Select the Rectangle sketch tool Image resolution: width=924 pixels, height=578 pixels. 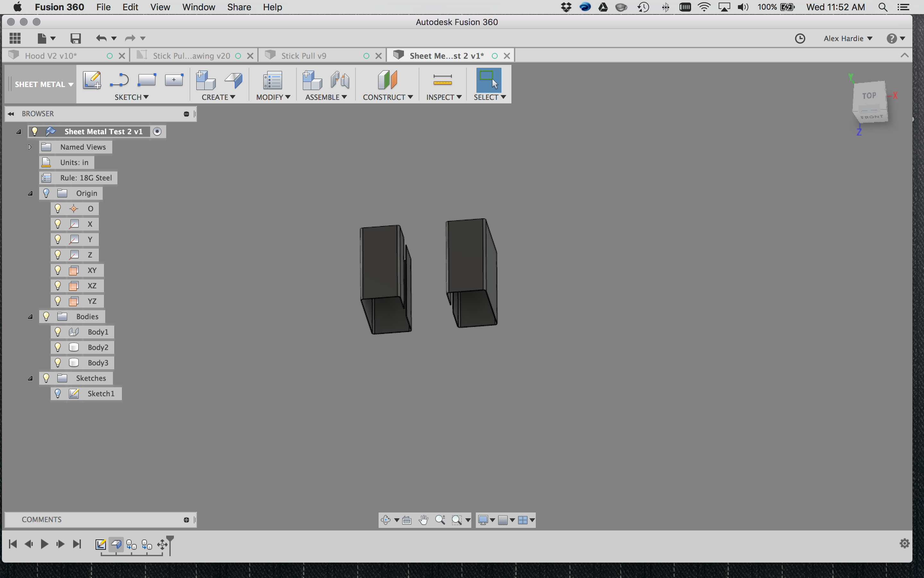147,80
